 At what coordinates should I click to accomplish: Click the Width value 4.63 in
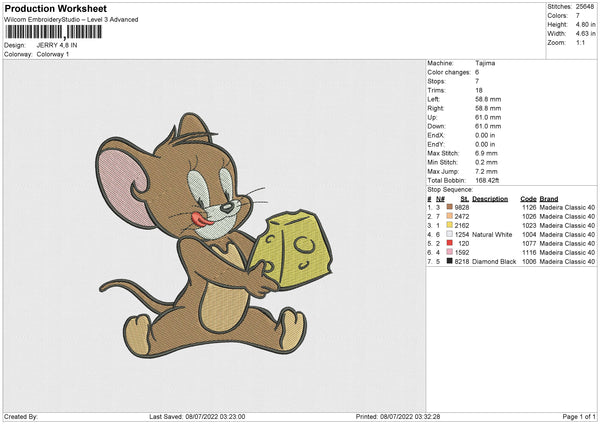(585, 34)
